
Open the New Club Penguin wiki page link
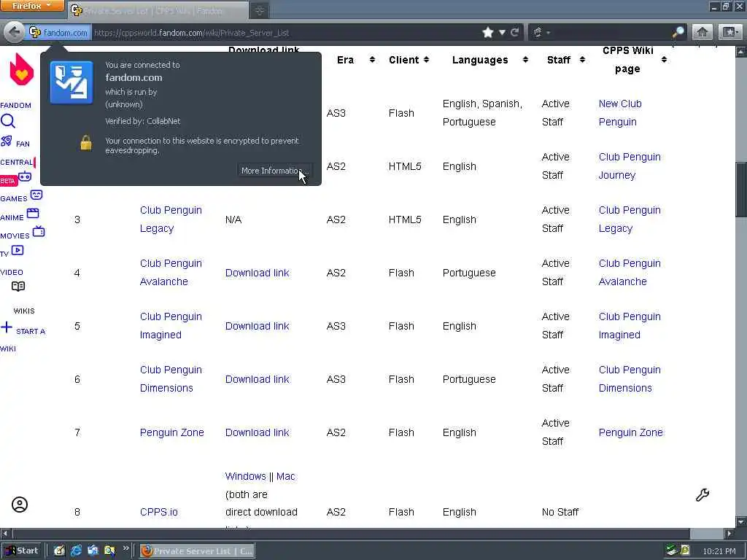(x=620, y=113)
